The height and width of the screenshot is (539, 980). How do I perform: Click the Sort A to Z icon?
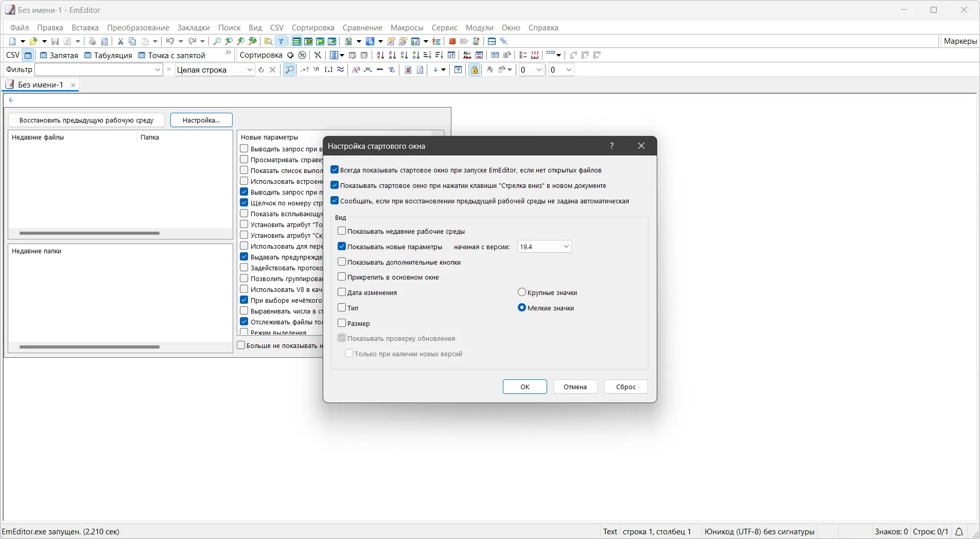(380, 55)
